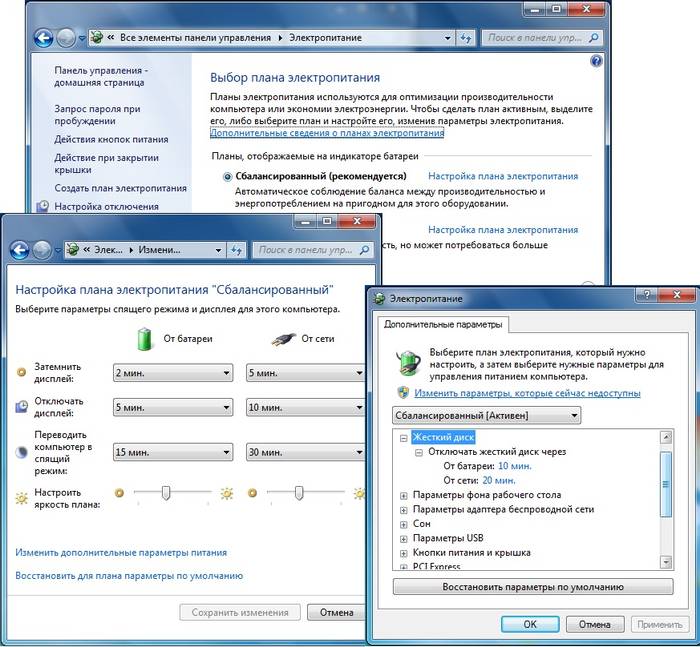Viewport: 700px width, 647px height.
Task: Click the back arrow in Электропитание window
Action: 43,38
